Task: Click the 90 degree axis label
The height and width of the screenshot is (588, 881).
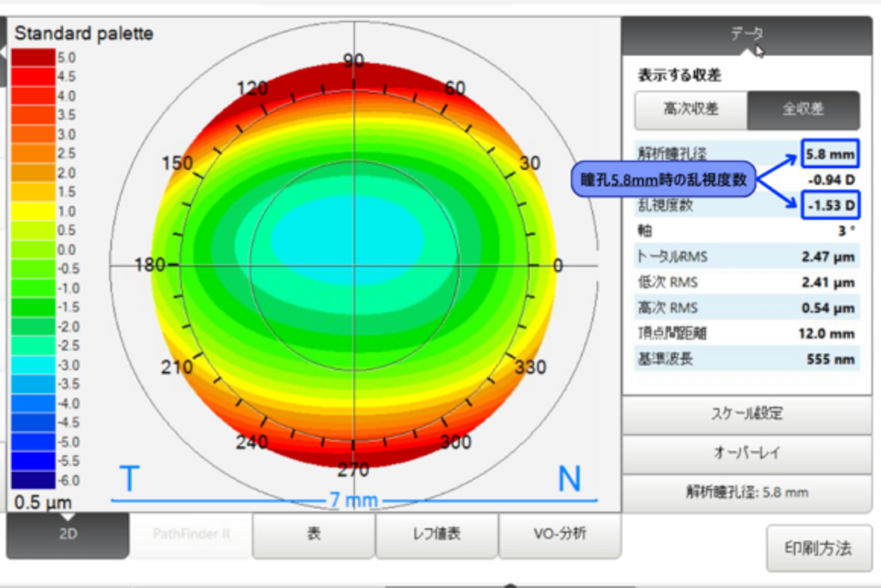Action: (354, 61)
